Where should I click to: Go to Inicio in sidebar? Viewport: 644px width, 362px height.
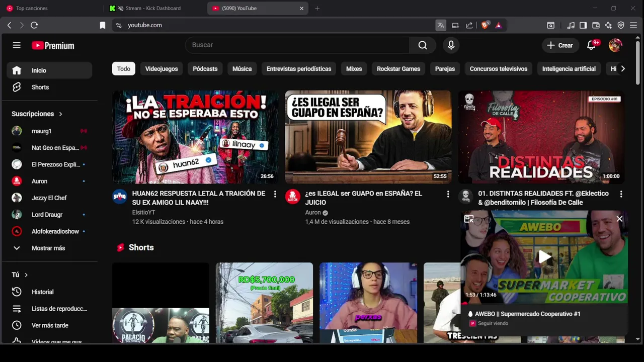pyautogui.click(x=49, y=70)
